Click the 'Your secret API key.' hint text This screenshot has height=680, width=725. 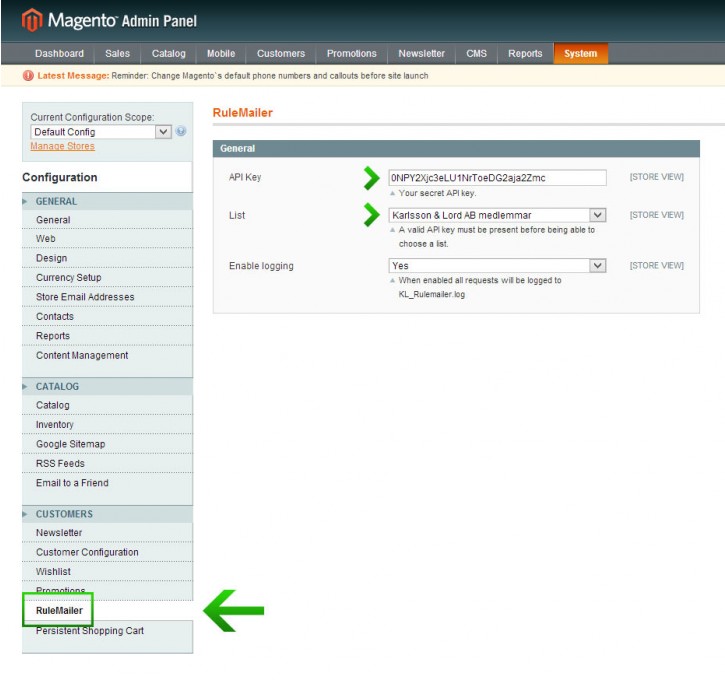[437, 193]
